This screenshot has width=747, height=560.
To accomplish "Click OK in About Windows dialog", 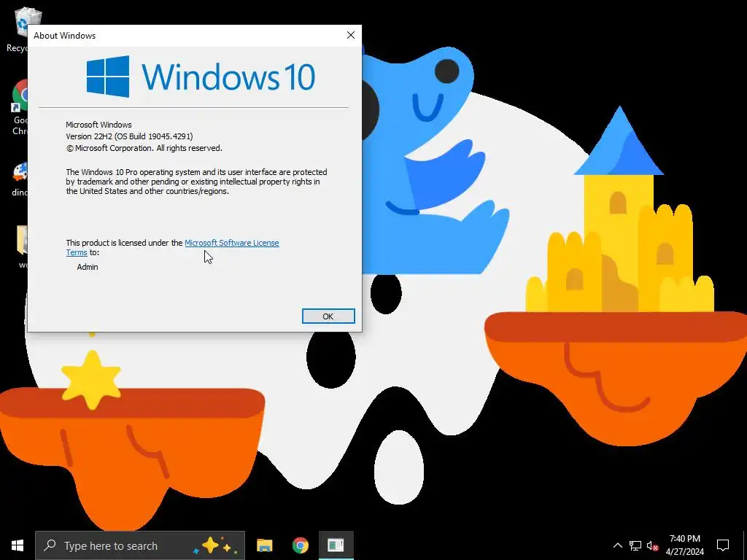I will pyautogui.click(x=328, y=316).
